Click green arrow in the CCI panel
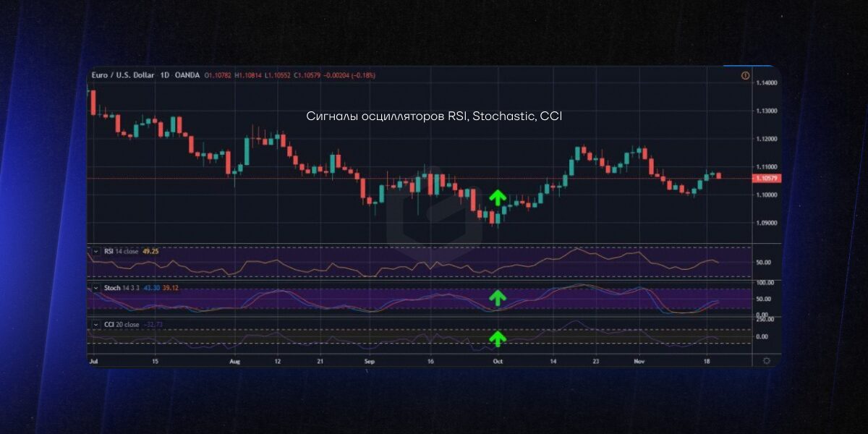Screen dimensions: 868x434 [x=496, y=337]
